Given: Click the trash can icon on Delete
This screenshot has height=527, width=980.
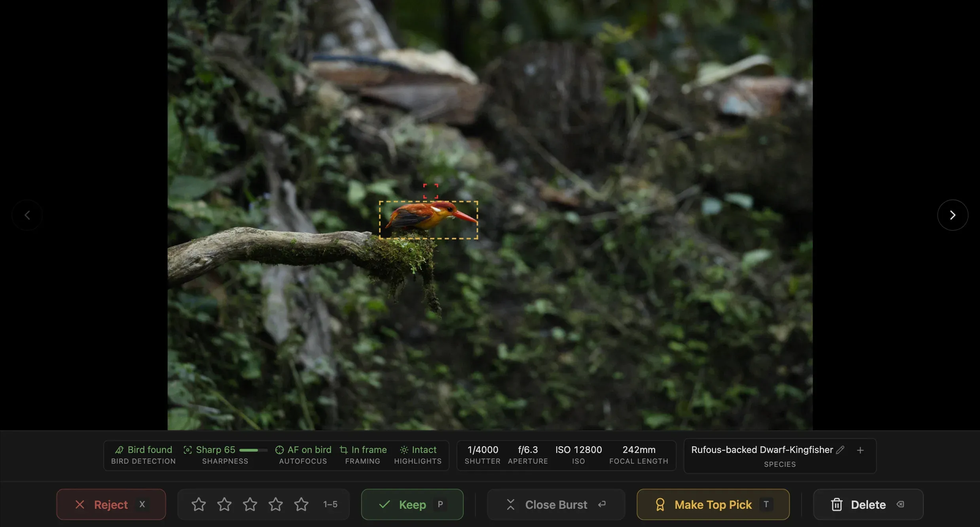Looking at the screenshot, I should (836, 504).
